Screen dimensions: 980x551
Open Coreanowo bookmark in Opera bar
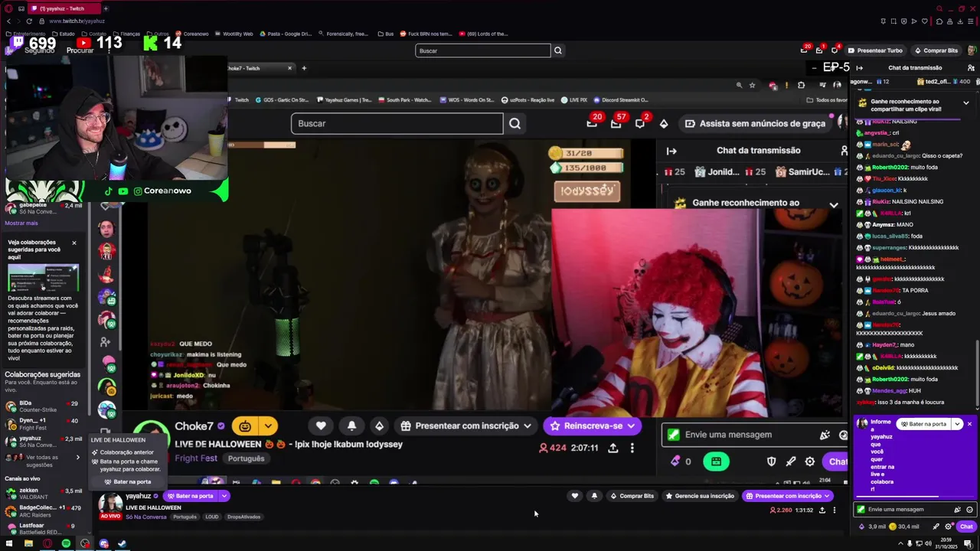tap(191, 34)
